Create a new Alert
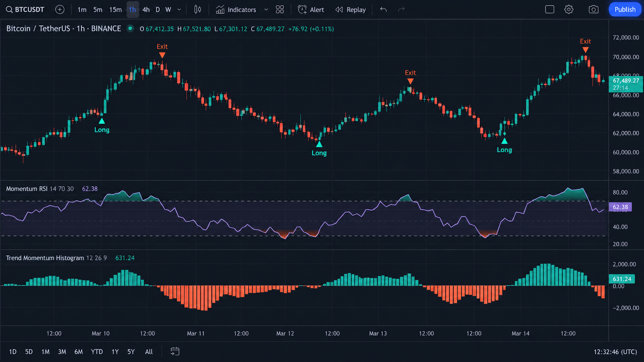This screenshot has height=362, width=644. (311, 9)
